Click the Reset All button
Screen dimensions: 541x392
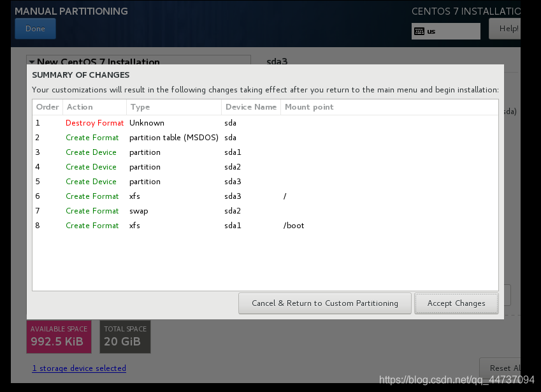pos(501,368)
